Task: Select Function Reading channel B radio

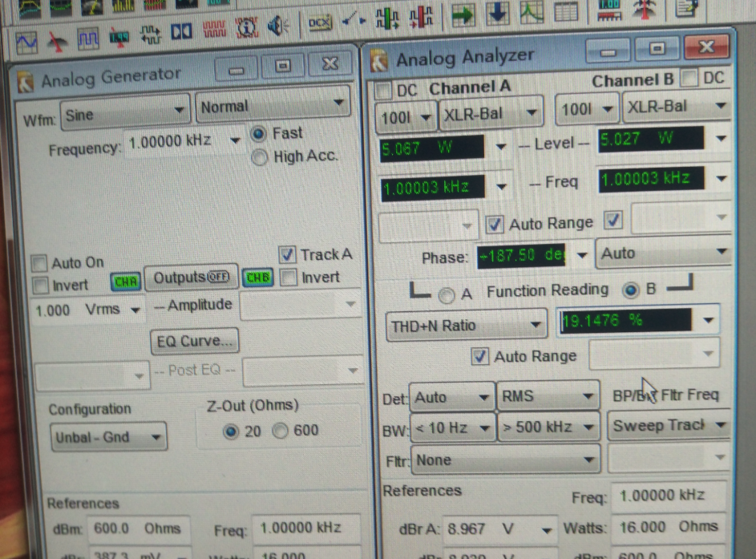Action: click(x=630, y=290)
